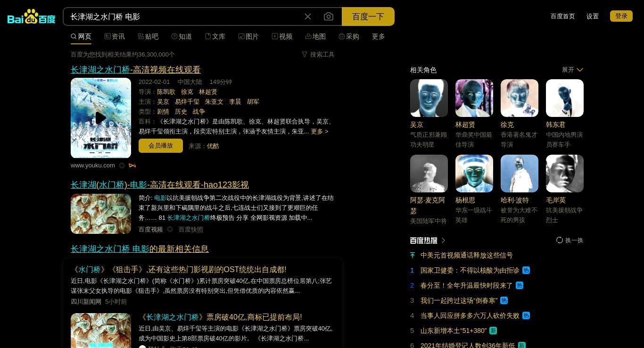Open hot search 春分至！全年升温最快时段来了
Image resolution: width=644 pixels, height=348 pixels.
pyautogui.click(x=467, y=285)
